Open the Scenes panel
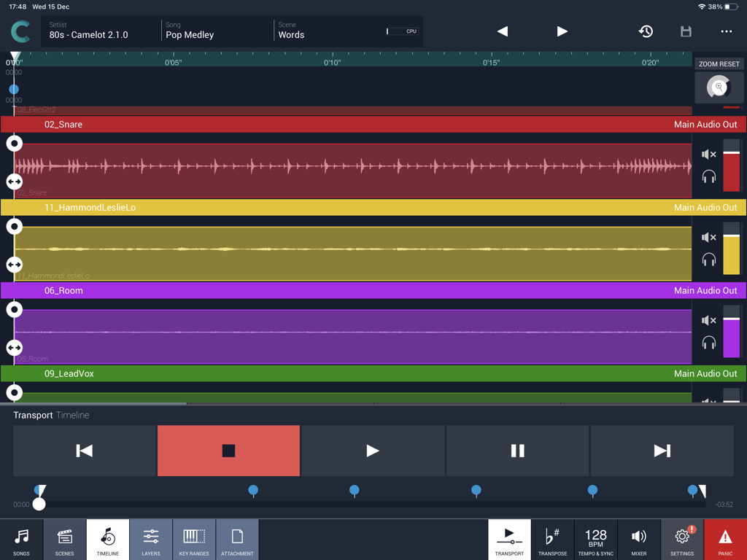747x560 pixels. (x=64, y=540)
